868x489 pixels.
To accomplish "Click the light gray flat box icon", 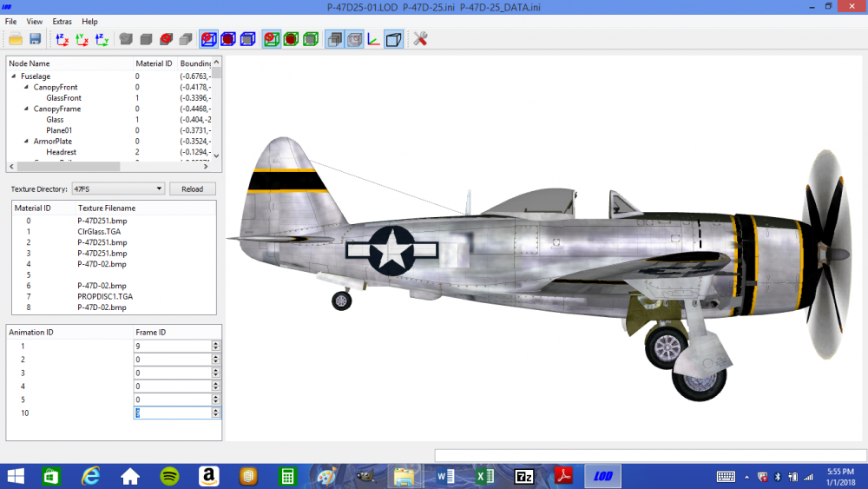I will click(186, 39).
